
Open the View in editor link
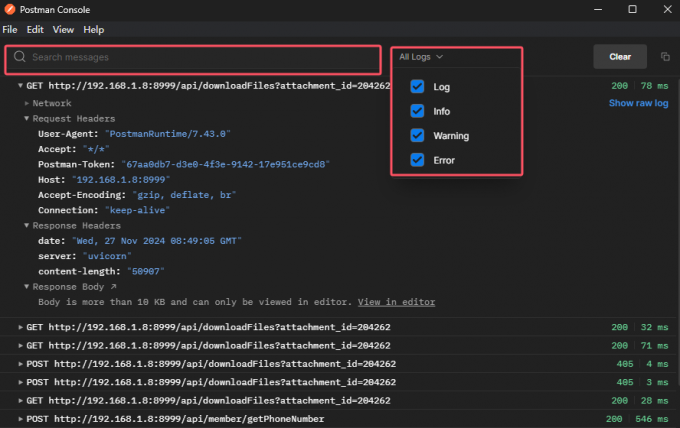396,302
